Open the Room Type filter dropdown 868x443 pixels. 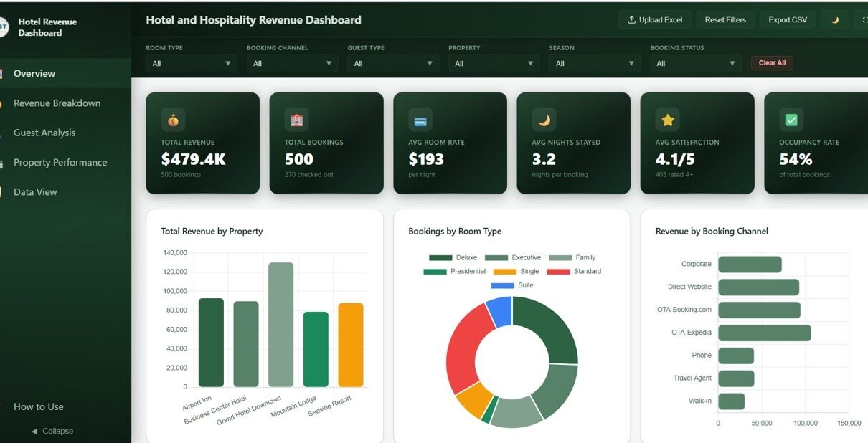(191, 63)
